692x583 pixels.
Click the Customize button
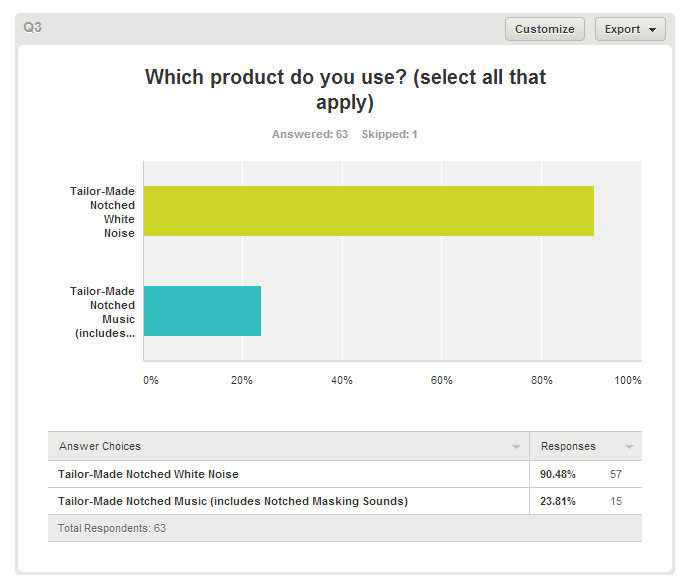point(544,29)
